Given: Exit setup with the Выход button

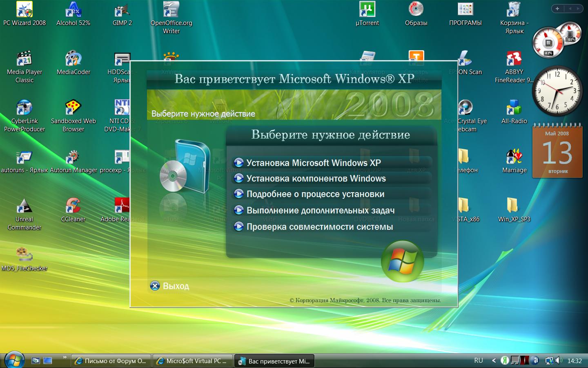Looking at the screenshot, I should point(169,286).
